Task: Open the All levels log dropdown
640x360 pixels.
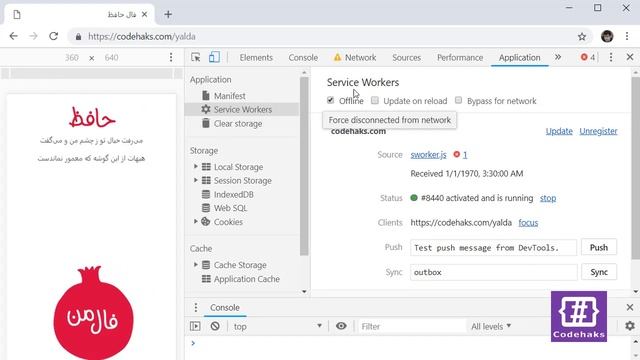Action: [491, 326]
